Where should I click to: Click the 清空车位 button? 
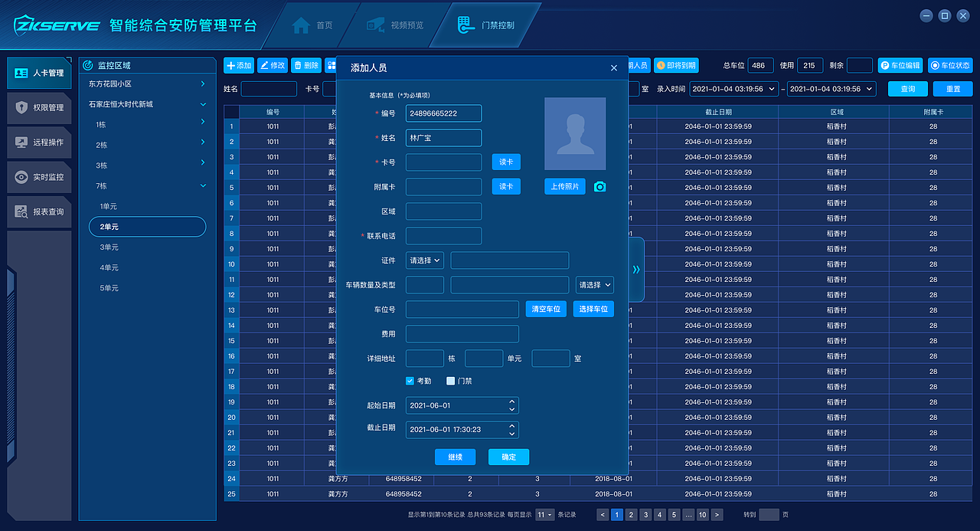(x=545, y=309)
